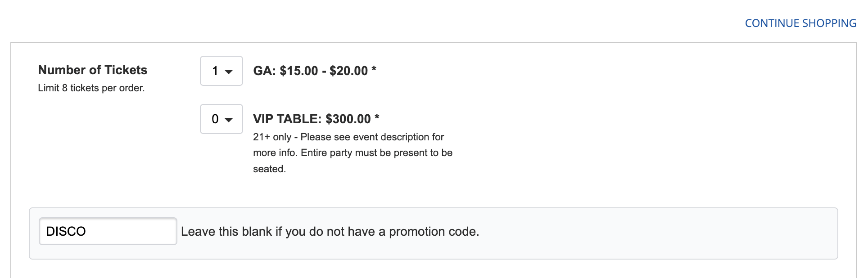Click the DISCO text in promo field

click(66, 232)
